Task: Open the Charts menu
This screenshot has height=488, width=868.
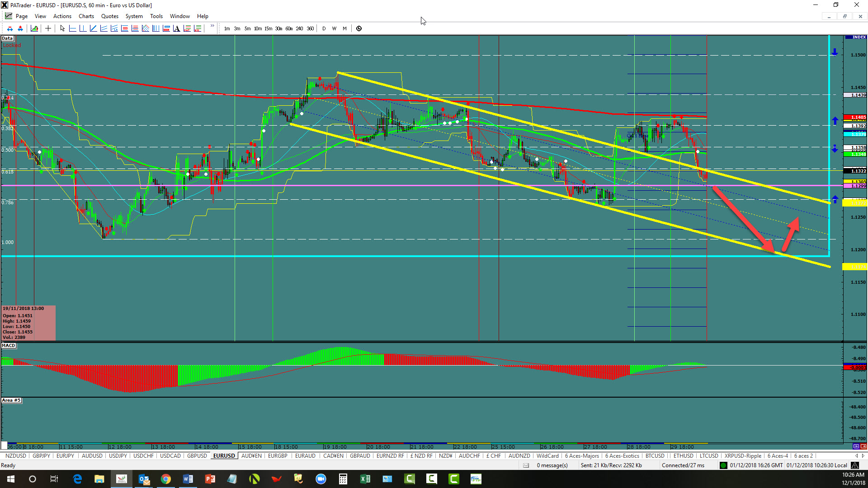Action: tap(86, 16)
